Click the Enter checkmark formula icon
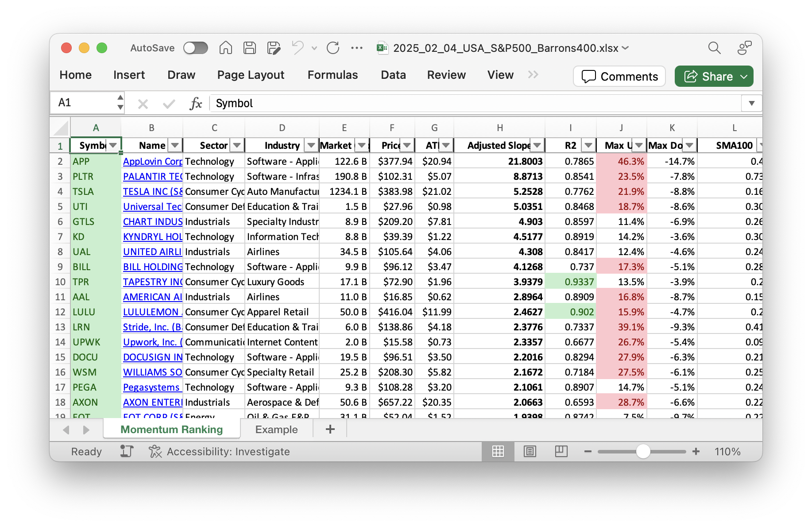This screenshot has height=527, width=812. pyautogui.click(x=169, y=104)
